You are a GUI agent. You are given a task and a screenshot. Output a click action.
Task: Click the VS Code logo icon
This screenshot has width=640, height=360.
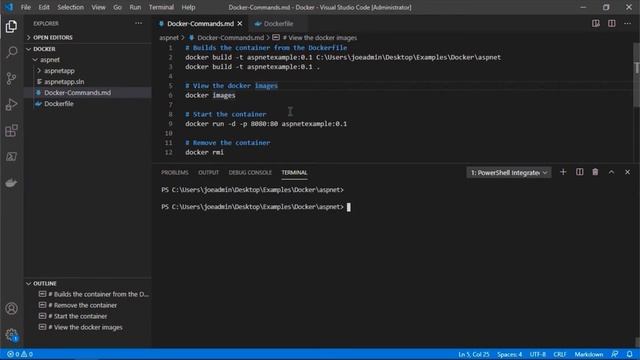tap(9, 7)
